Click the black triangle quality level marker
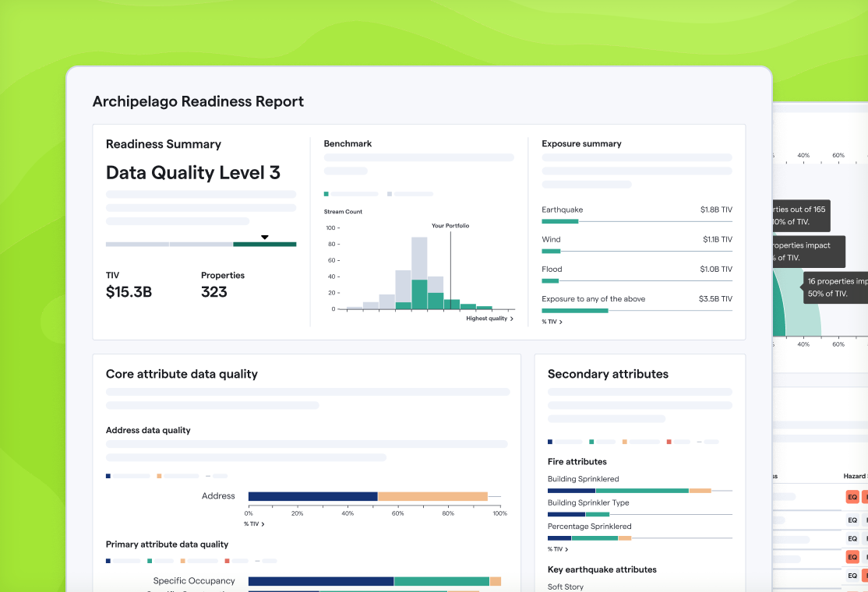The width and height of the screenshot is (868, 592). 265,238
